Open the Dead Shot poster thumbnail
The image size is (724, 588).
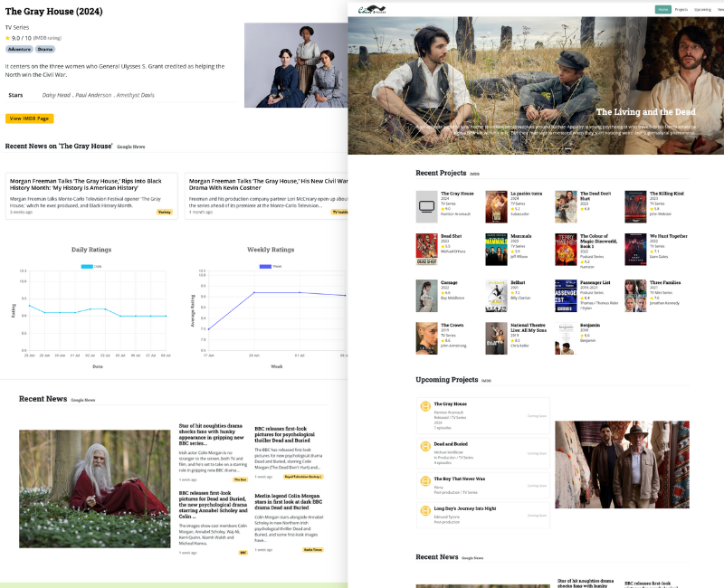[426, 250]
